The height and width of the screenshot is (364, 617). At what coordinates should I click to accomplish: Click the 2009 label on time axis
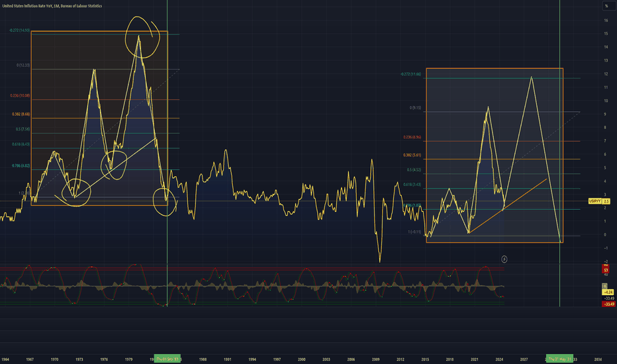coord(376,359)
